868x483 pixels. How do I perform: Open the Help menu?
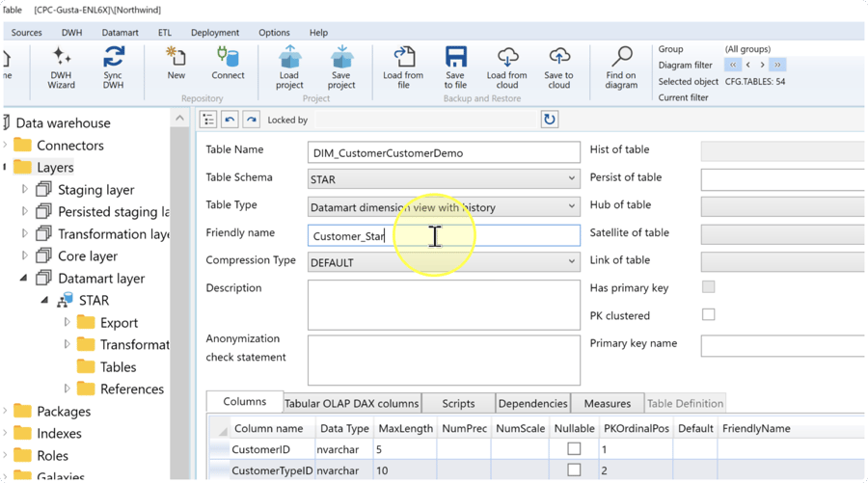[x=318, y=33]
